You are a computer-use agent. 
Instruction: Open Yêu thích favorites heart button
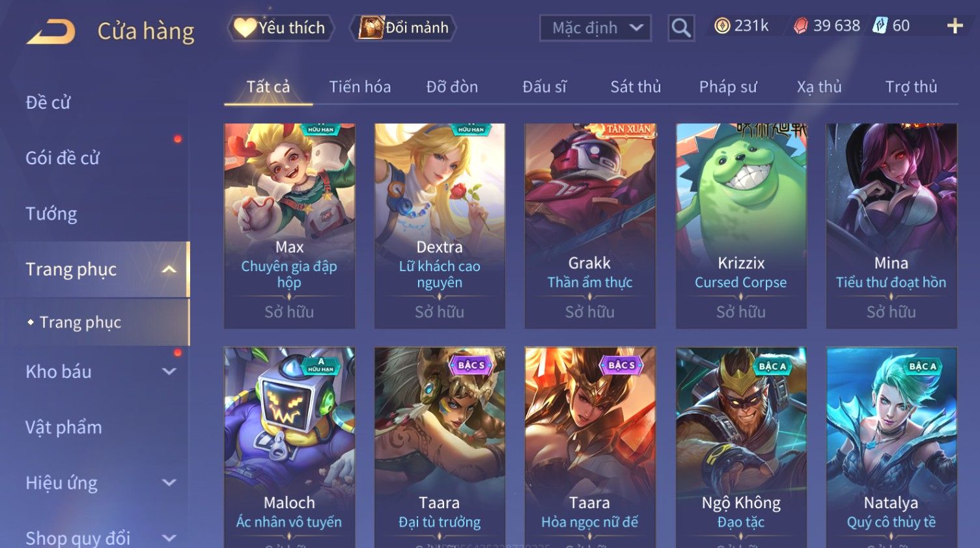click(281, 28)
